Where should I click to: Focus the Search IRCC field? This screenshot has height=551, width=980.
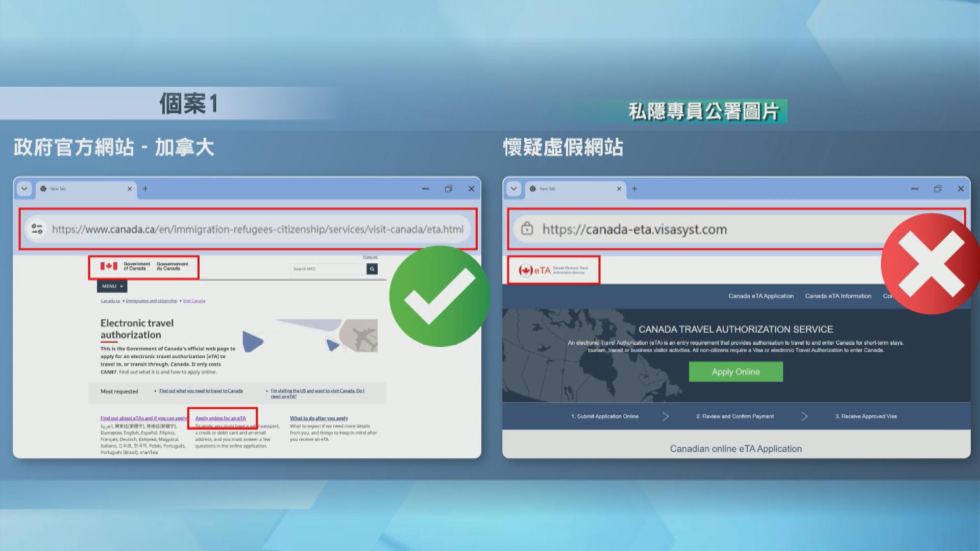(x=328, y=269)
